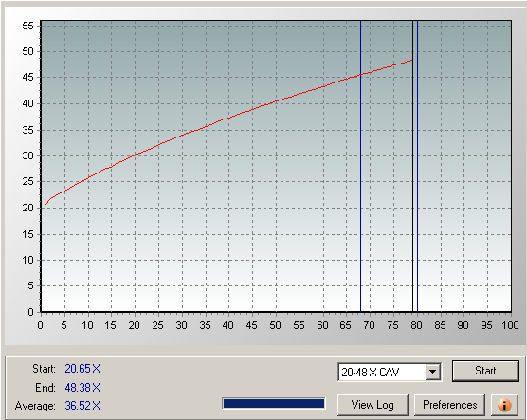Click the dark blue progress bar
This screenshot has height=420, width=527.
pyautogui.click(x=274, y=404)
